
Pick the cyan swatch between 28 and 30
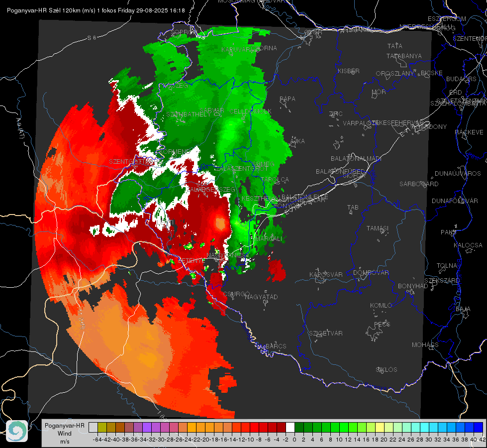[425, 428]
